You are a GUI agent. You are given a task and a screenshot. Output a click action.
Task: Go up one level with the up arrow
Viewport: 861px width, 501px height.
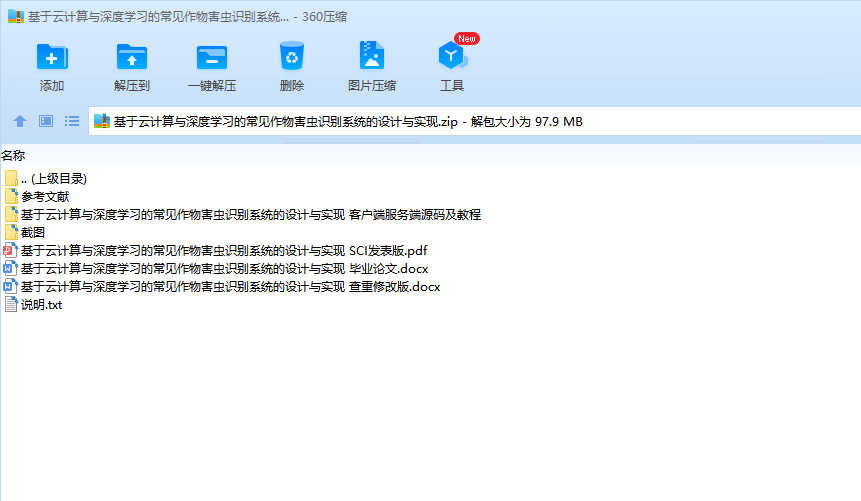[x=20, y=121]
